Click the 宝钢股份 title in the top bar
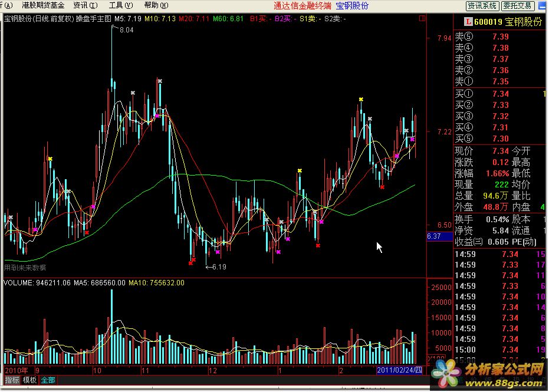The height and width of the screenshot is (392, 549). coord(352,6)
